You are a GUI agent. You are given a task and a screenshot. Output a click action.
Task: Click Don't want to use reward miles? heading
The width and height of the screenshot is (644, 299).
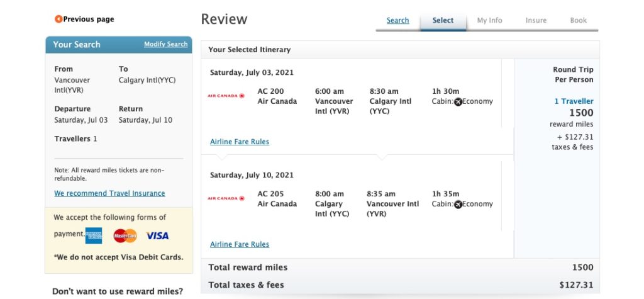tap(118, 291)
